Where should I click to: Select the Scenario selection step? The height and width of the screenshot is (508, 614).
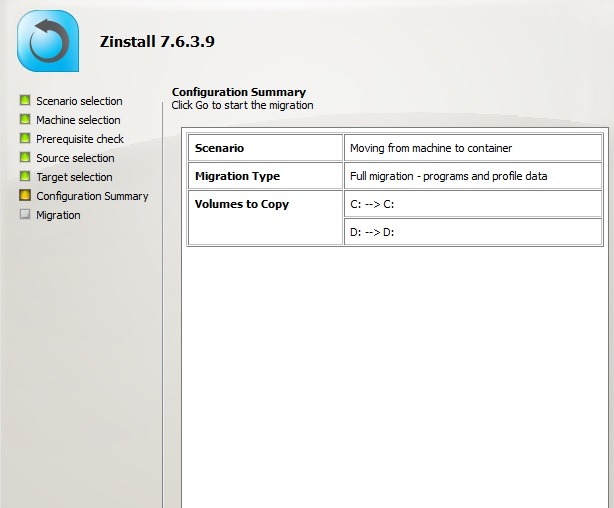point(79,101)
